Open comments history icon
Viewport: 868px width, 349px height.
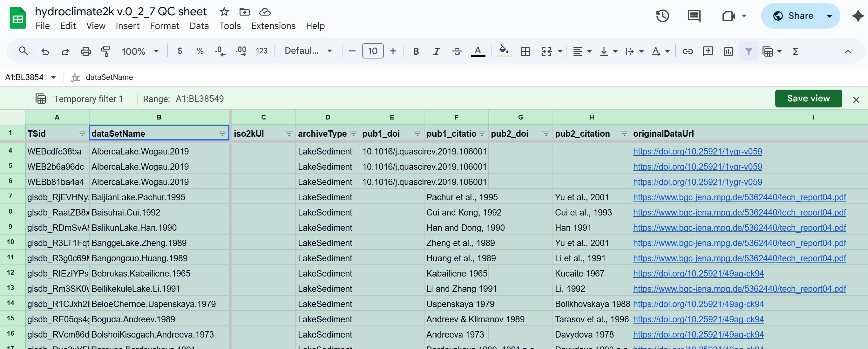694,16
